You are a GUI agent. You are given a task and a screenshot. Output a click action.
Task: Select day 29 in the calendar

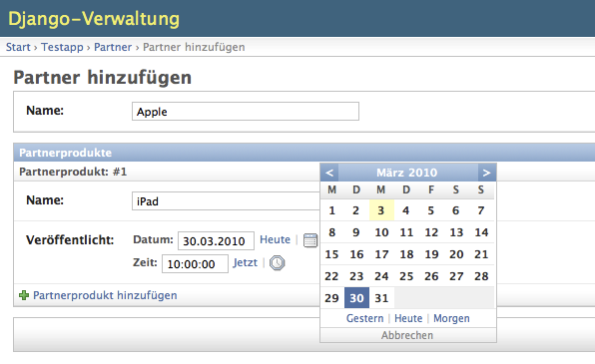[332, 298]
